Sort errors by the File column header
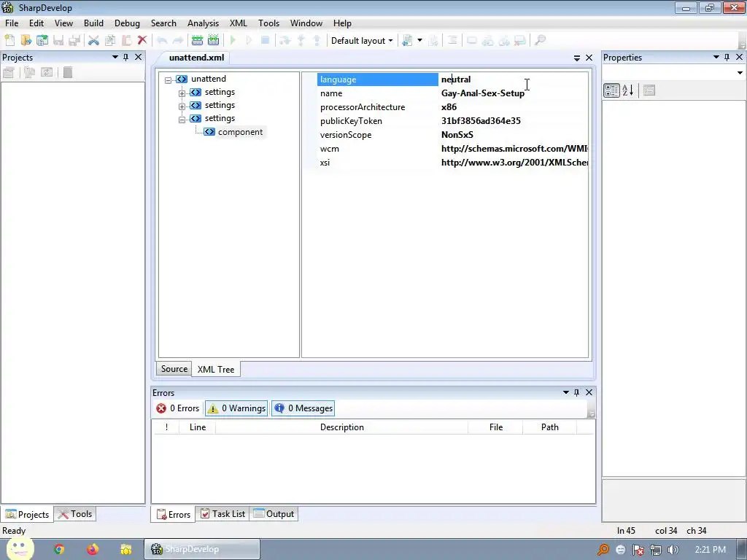 pos(495,427)
